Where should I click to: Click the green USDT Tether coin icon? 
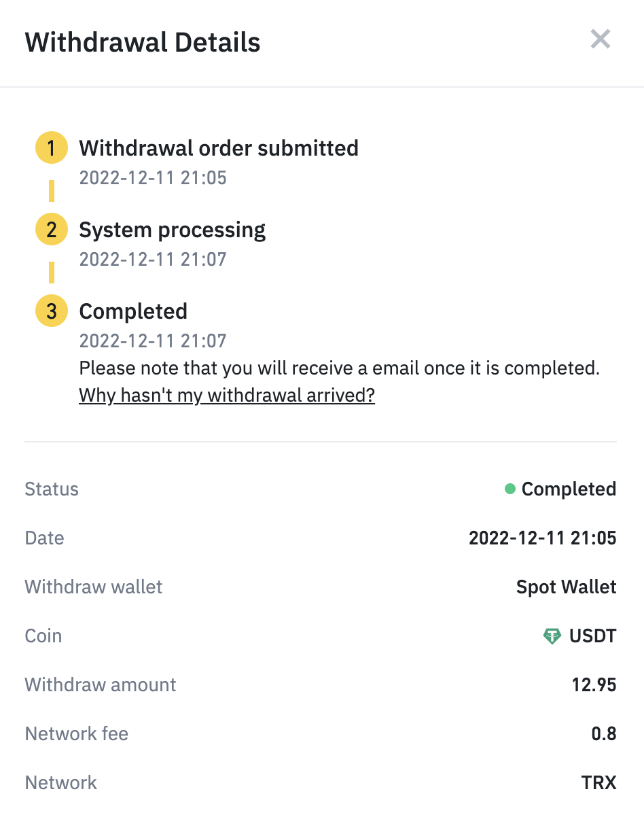point(552,636)
